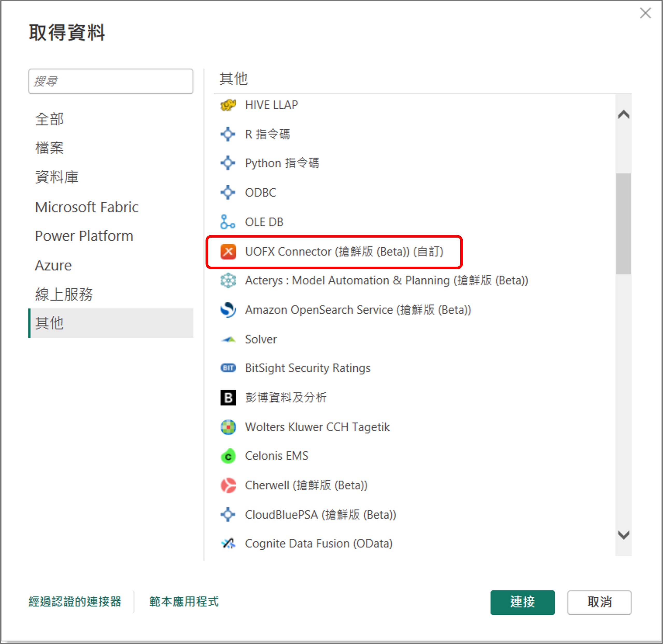Click the Acterys connector icon
The height and width of the screenshot is (644, 663).
[228, 281]
